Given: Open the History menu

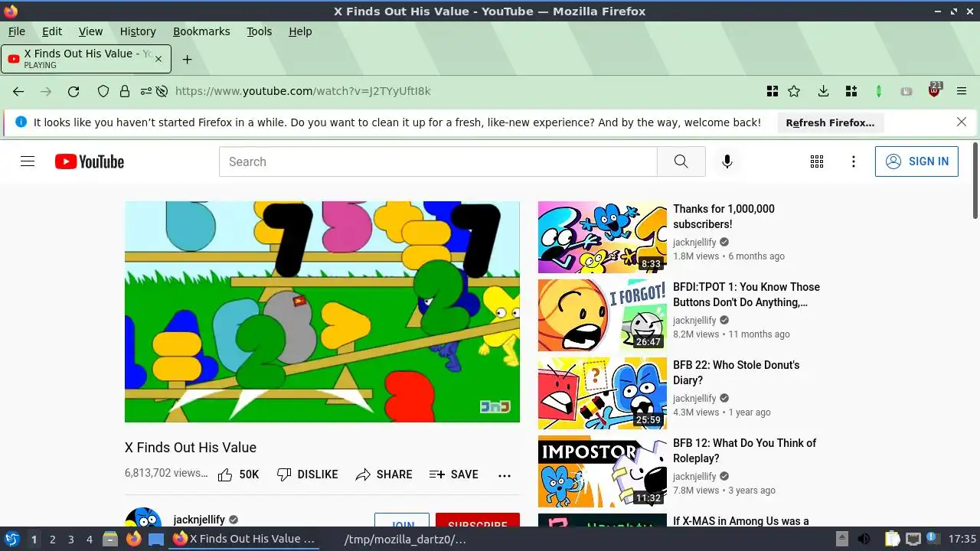Looking at the screenshot, I should click(138, 31).
